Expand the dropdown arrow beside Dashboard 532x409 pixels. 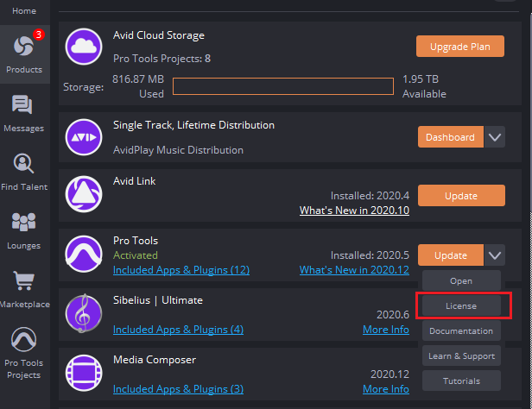495,137
